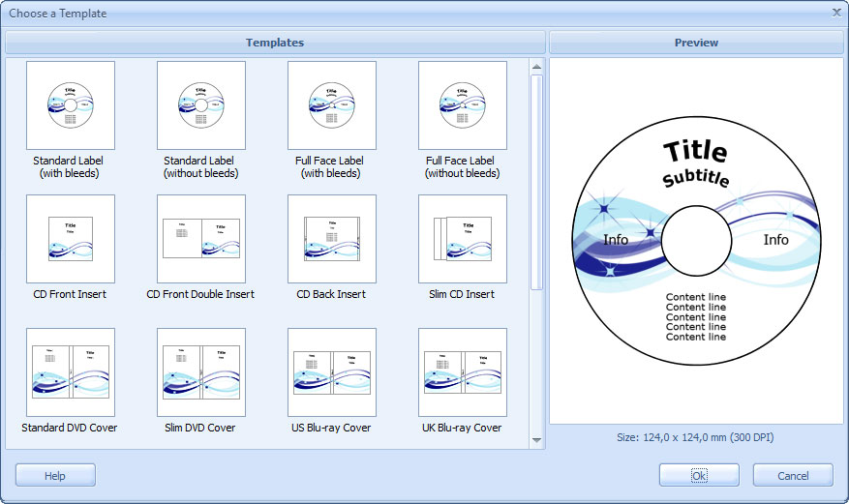Click the Templates panel header
This screenshot has height=504, width=849.
pos(275,43)
